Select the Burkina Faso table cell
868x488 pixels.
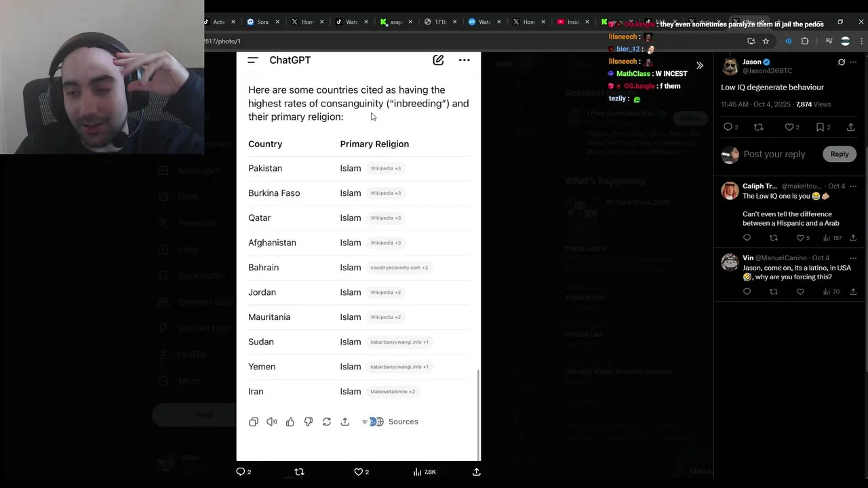point(274,193)
